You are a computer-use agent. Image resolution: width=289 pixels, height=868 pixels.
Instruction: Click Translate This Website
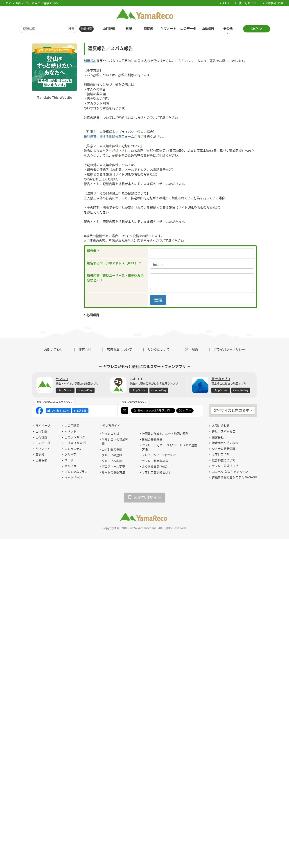[x=54, y=98]
